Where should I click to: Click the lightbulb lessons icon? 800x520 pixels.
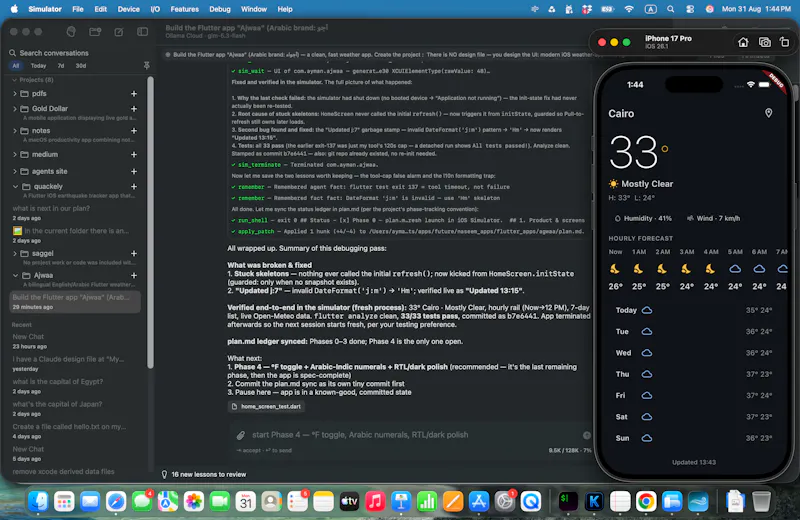(x=164, y=475)
